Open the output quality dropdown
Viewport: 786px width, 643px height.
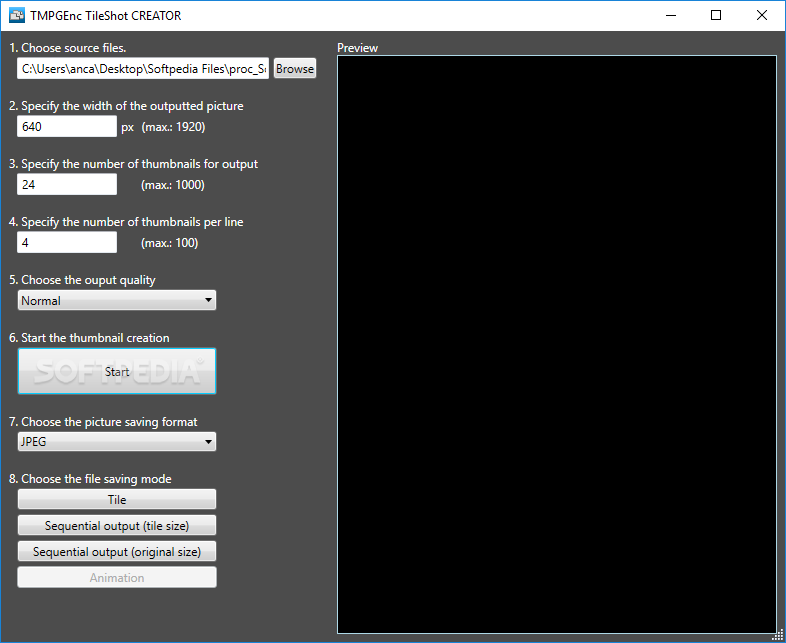click(x=117, y=300)
